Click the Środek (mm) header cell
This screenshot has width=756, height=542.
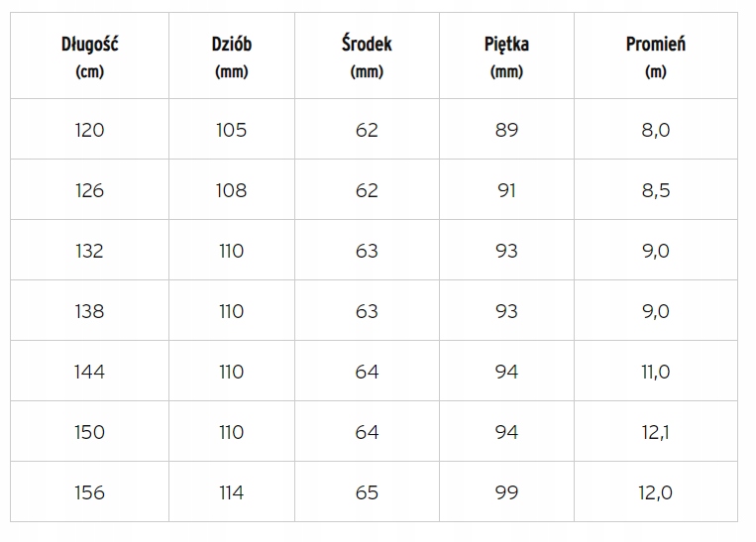[367, 55]
